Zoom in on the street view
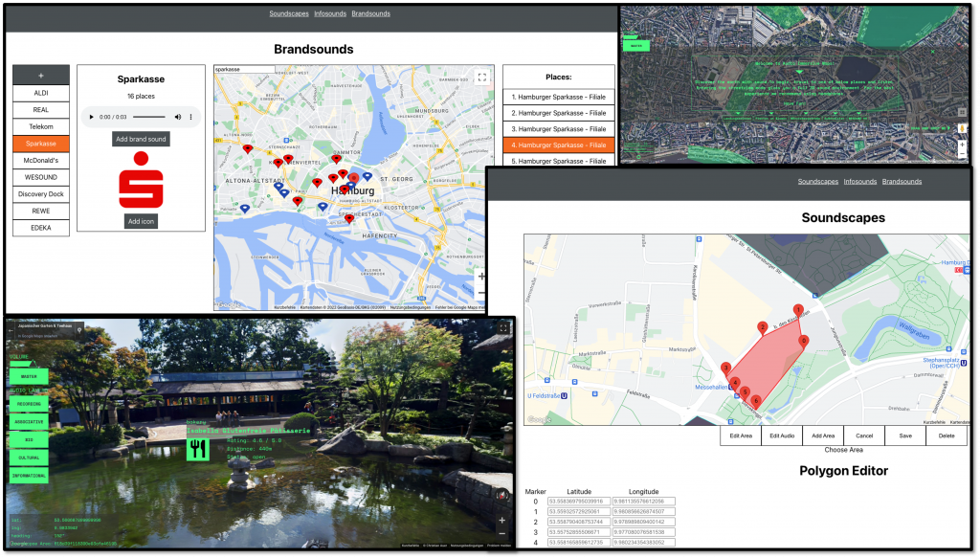Image resolution: width=980 pixels, height=558 pixels. click(x=501, y=520)
